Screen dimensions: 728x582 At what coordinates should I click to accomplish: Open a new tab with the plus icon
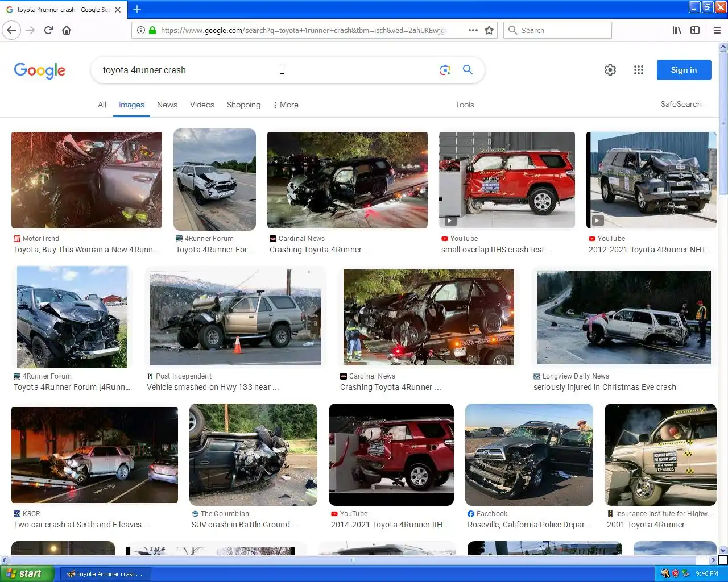click(x=137, y=9)
